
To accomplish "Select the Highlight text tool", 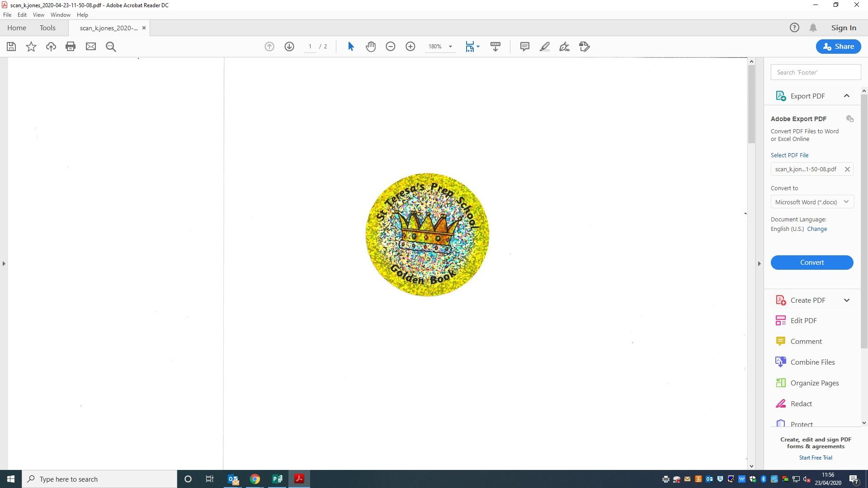I will pyautogui.click(x=544, y=47).
